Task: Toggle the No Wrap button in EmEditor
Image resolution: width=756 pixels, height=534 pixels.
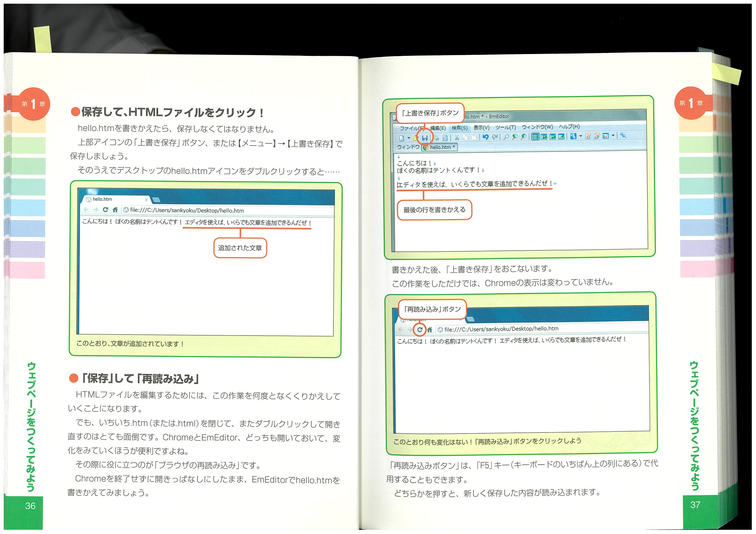Action: point(535,137)
